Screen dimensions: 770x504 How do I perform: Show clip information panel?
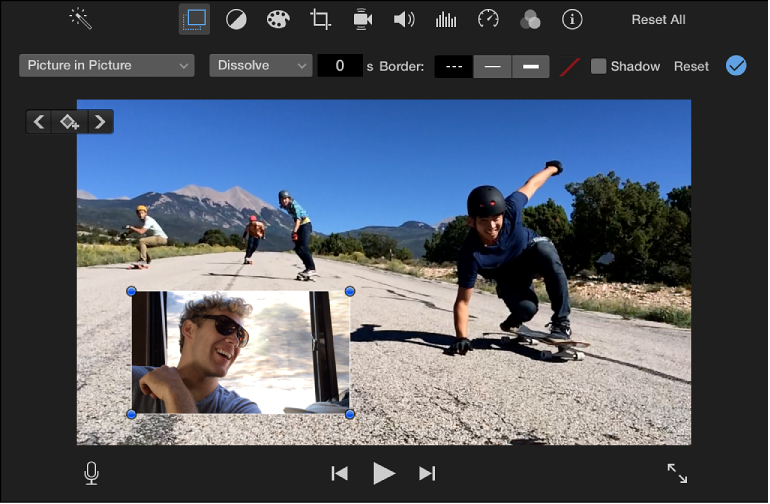click(572, 19)
